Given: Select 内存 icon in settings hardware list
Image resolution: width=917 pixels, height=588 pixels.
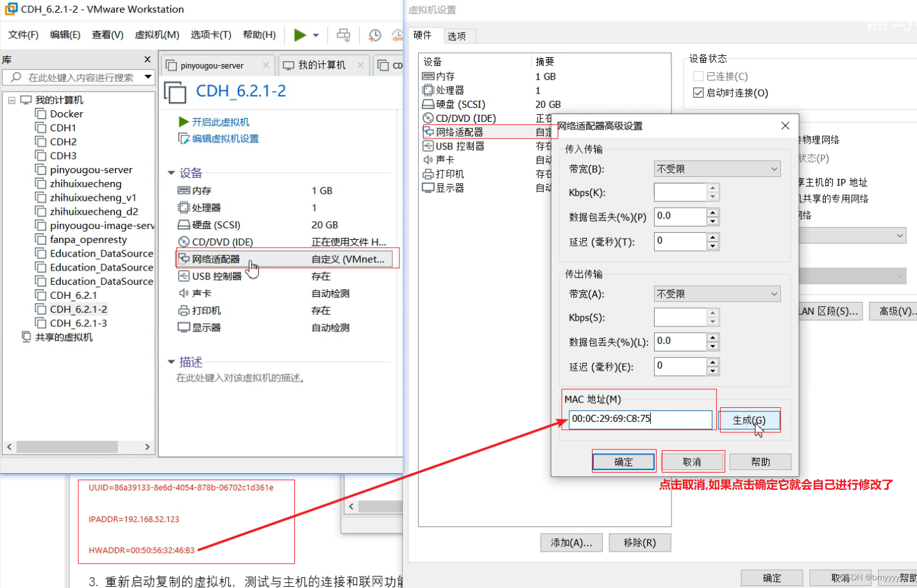Looking at the screenshot, I should click(x=428, y=76).
